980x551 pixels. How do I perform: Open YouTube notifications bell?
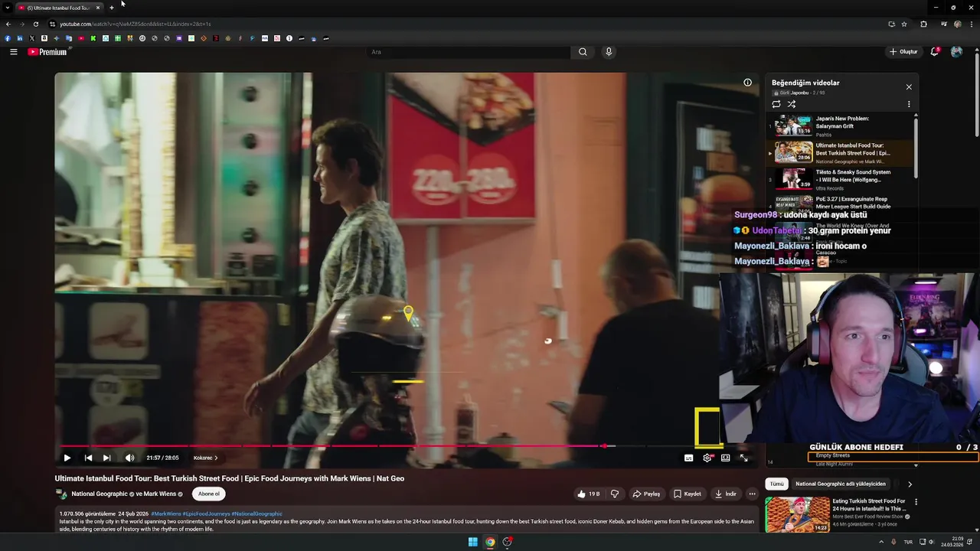(x=934, y=52)
